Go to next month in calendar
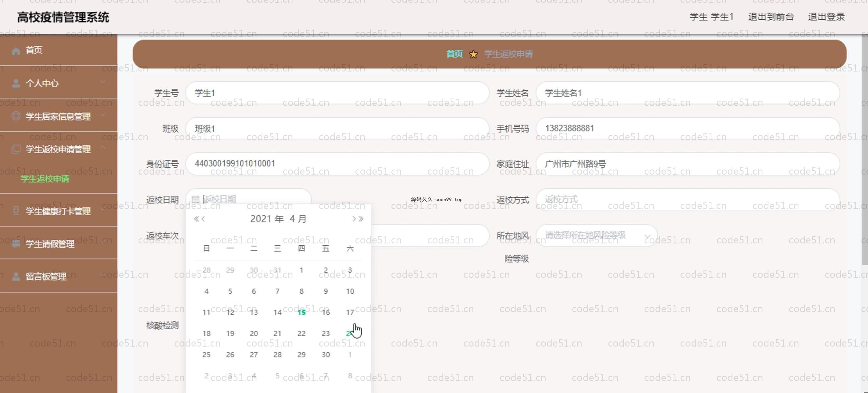 [354, 219]
